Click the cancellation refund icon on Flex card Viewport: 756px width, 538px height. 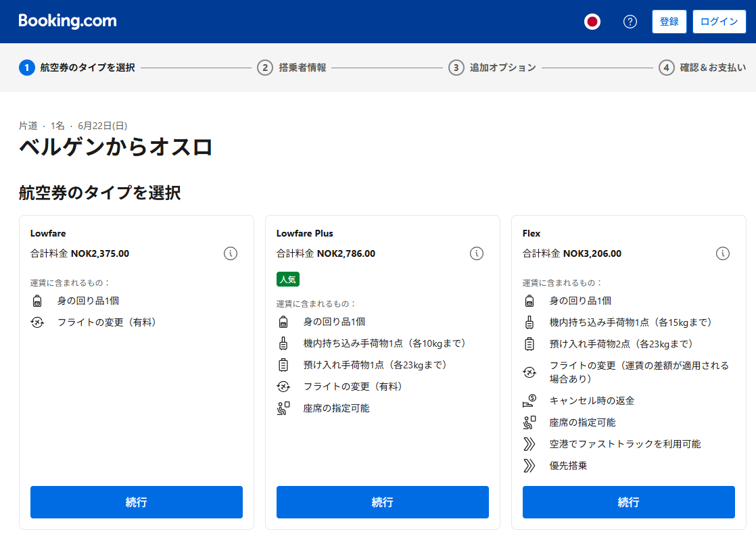(x=531, y=400)
